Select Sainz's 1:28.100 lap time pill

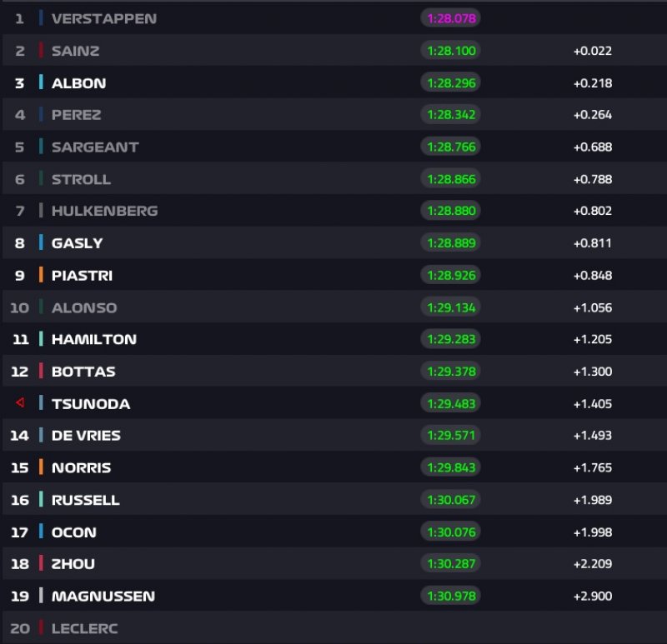(x=450, y=51)
